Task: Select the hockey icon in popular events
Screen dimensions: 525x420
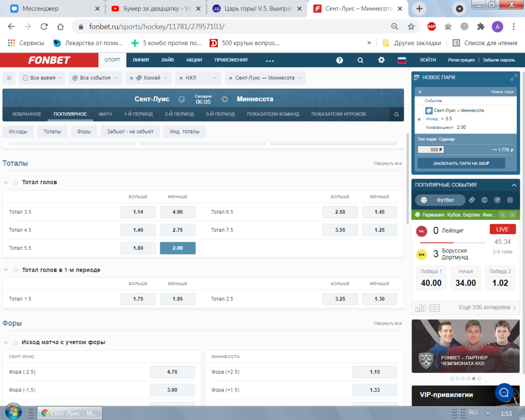Action: 472,200
